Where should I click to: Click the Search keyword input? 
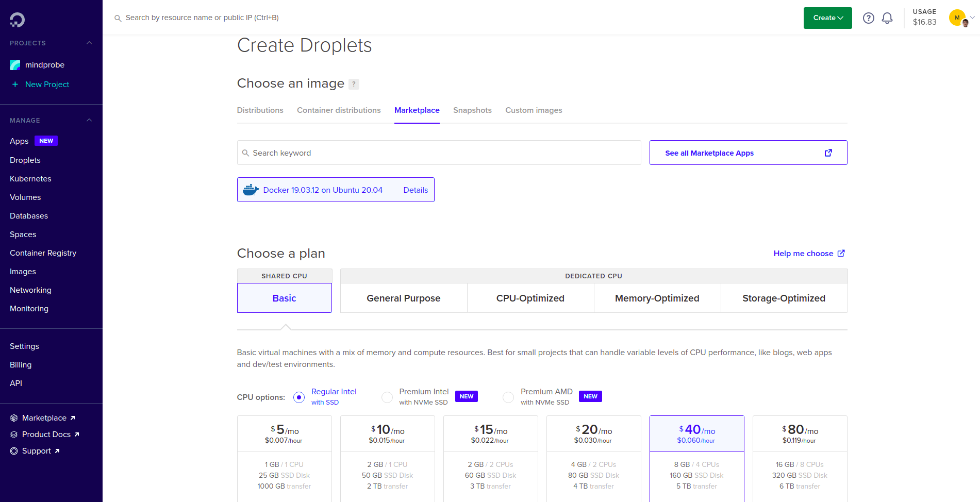click(x=439, y=153)
